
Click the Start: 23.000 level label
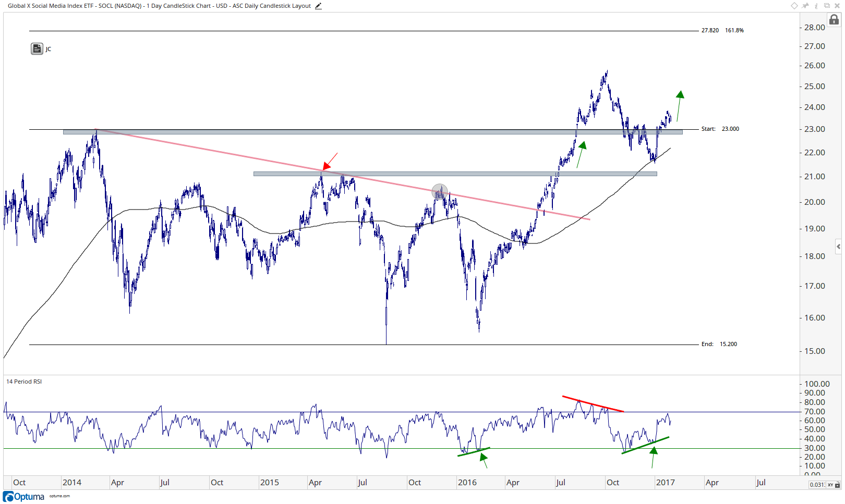[x=720, y=129]
